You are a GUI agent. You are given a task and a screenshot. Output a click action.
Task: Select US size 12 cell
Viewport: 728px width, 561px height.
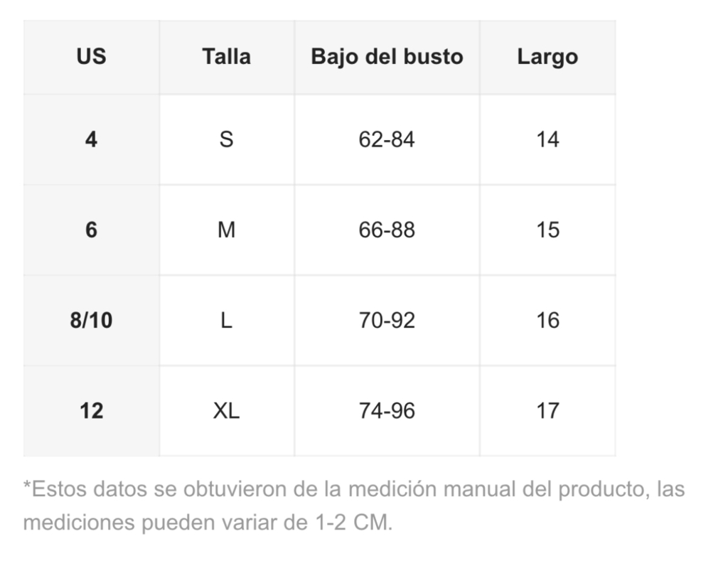click(92, 411)
